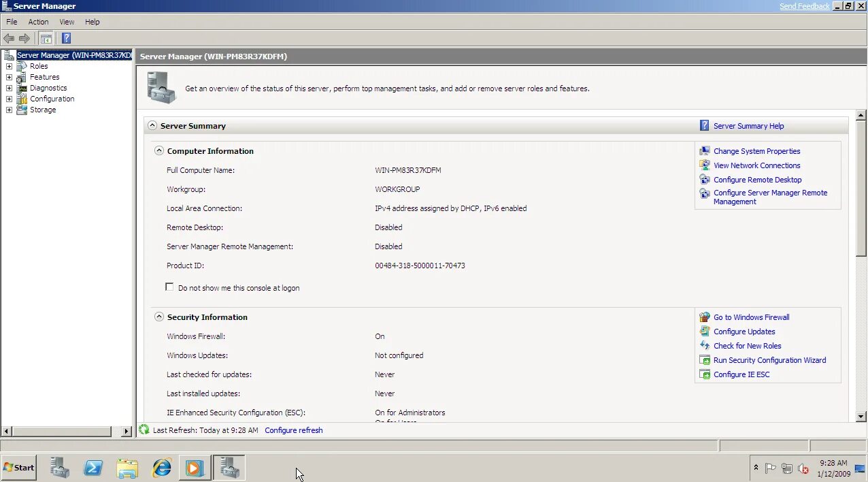Click the Action Center flag tray icon
The image size is (868, 482).
tap(771, 468)
